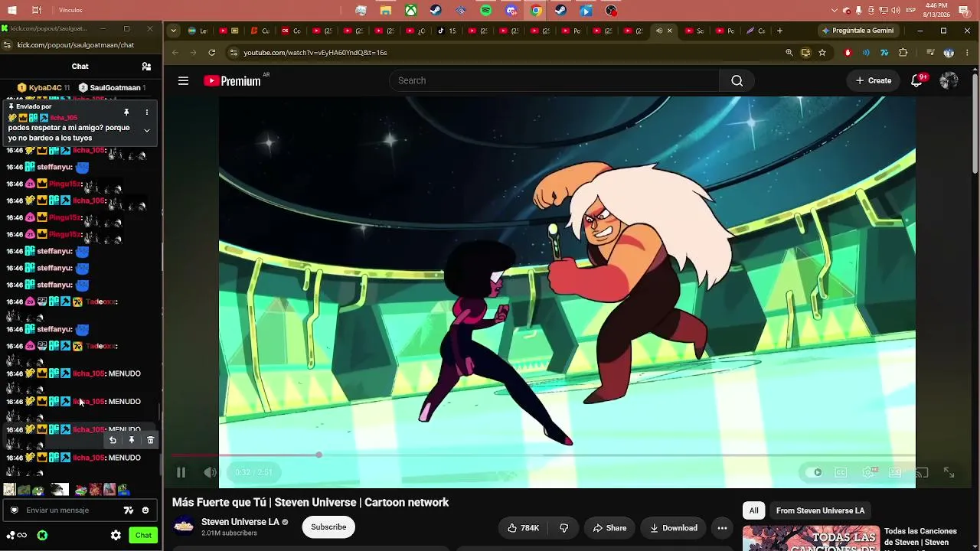Open Kick chat settings gear
This screenshot has width=980, height=551.
pyautogui.click(x=116, y=536)
